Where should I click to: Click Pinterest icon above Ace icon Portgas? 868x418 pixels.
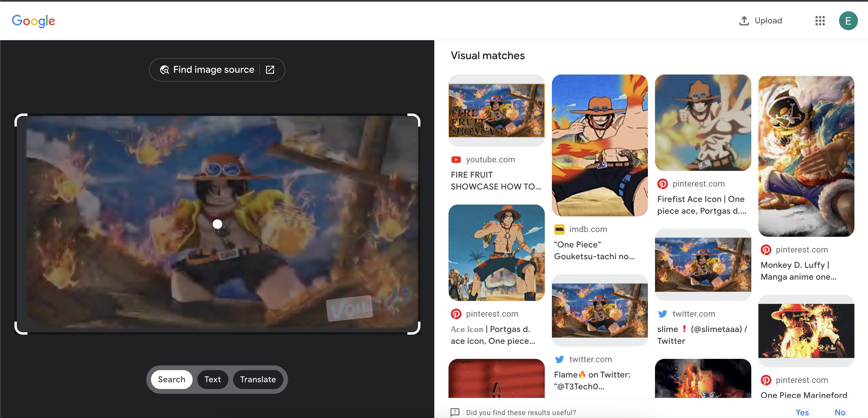pyautogui.click(x=456, y=314)
